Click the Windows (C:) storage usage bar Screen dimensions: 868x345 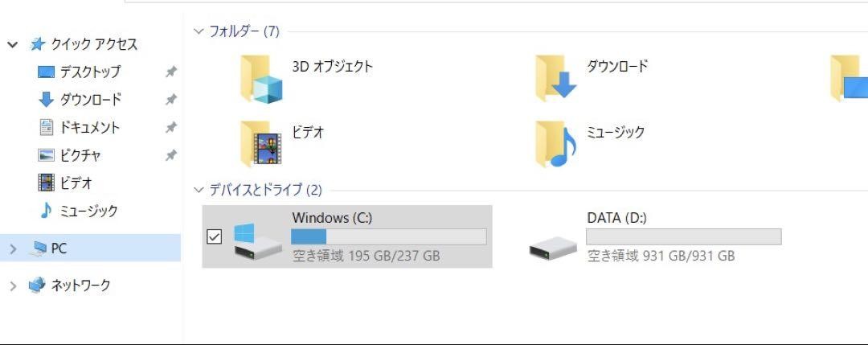[x=389, y=237]
